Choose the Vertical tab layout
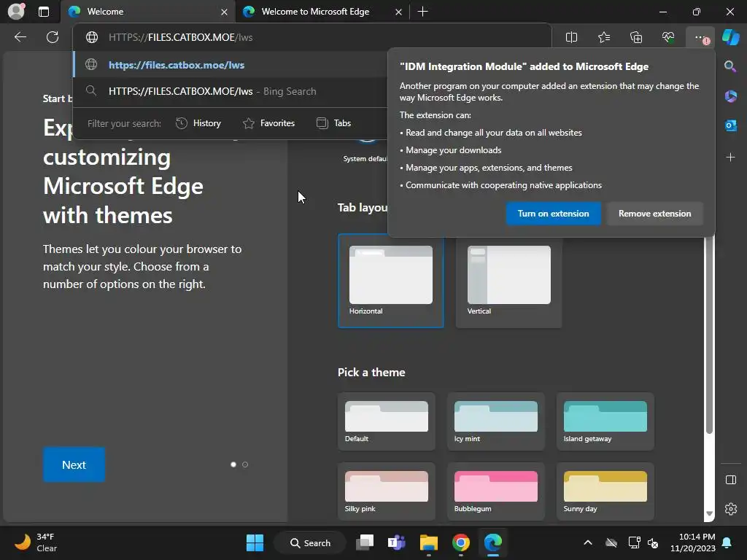Screen dimensions: 747x560 coord(508,281)
